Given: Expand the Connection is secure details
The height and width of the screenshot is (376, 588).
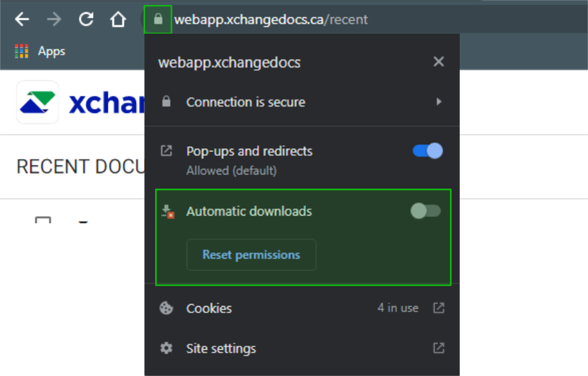Looking at the screenshot, I should [x=302, y=101].
